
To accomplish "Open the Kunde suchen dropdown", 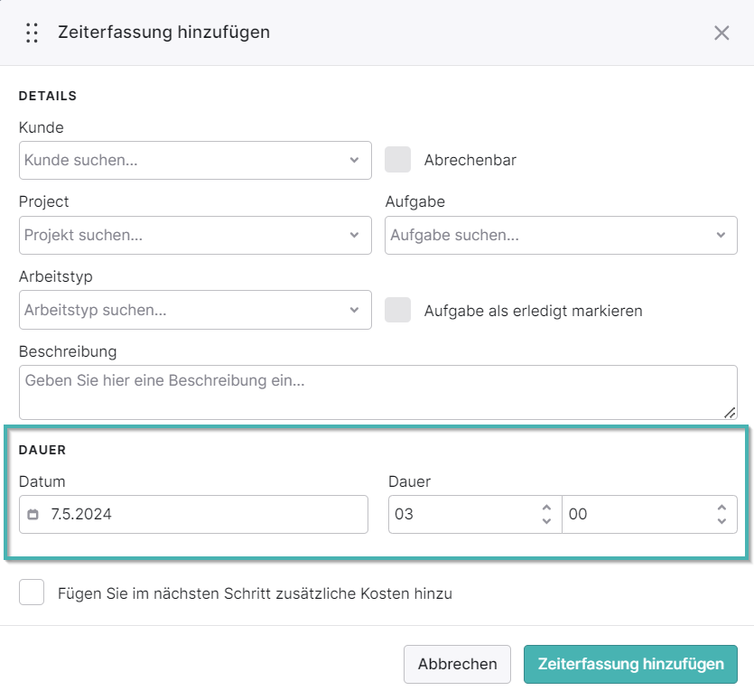I will (x=195, y=160).
